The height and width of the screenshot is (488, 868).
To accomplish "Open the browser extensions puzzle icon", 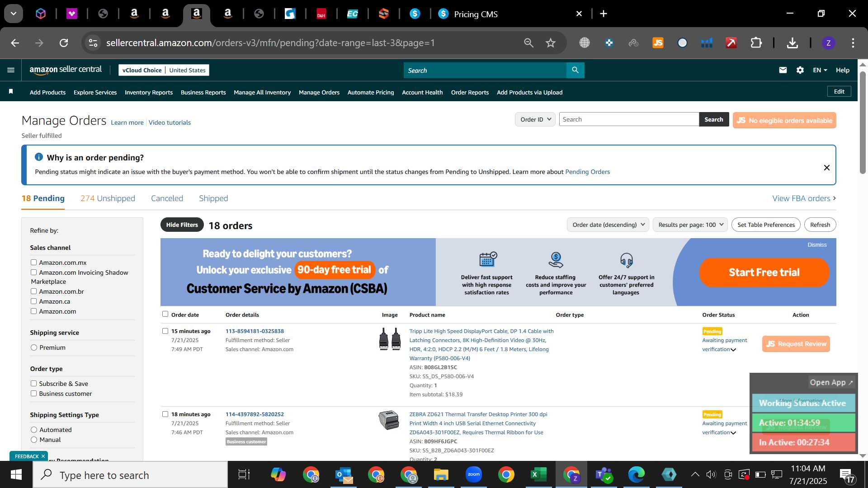I will [x=756, y=43].
